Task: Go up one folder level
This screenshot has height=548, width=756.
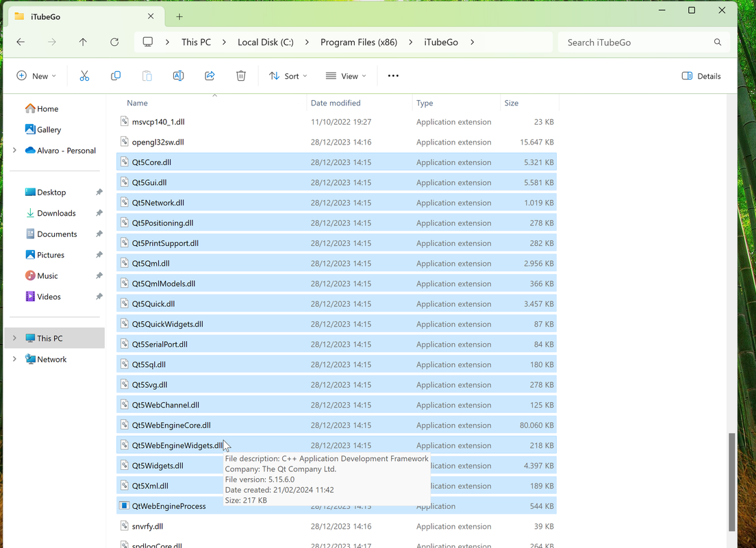Action: click(x=83, y=42)
